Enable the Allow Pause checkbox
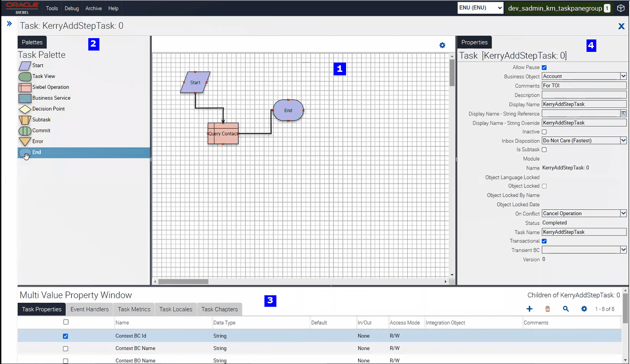The width and height of the screenshot is (630, 364). coord(543,67)
